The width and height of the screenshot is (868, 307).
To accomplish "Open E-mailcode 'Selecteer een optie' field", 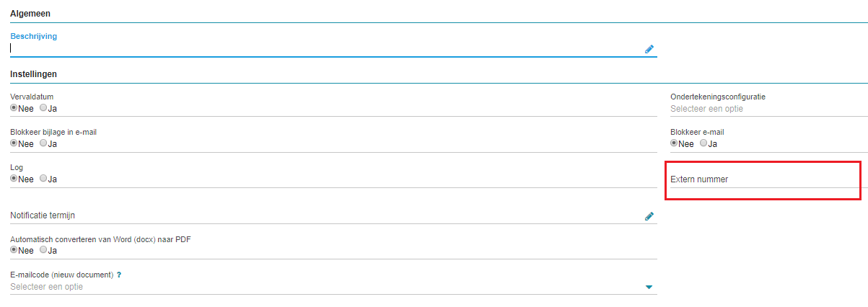I will coord(333,287).
